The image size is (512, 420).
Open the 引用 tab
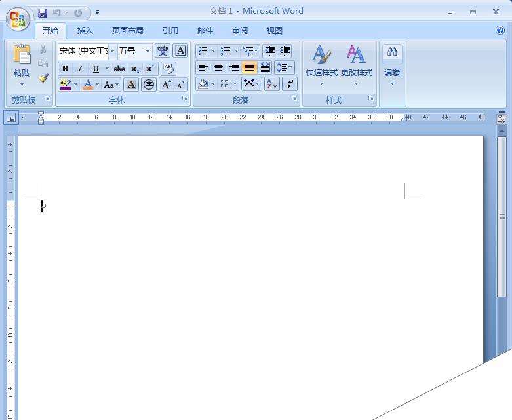(170, 31)
